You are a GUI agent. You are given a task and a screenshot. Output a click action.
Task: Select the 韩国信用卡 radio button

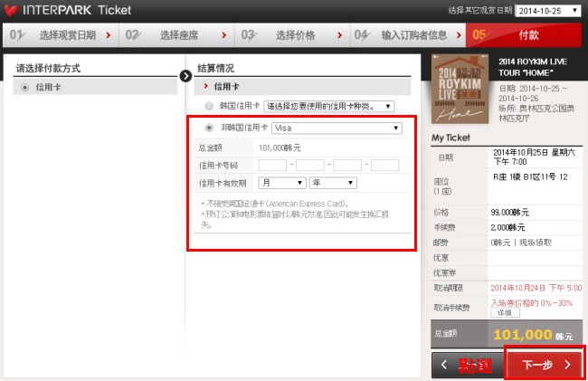pos(209,106)
